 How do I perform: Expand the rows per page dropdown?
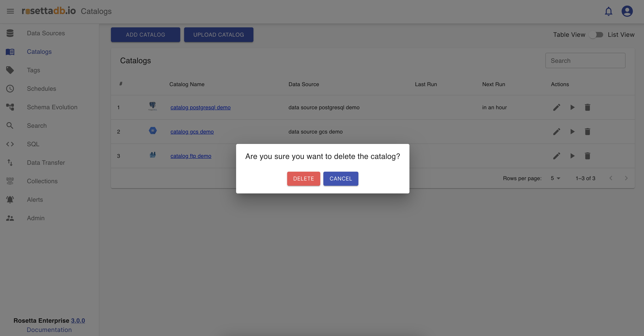[555, 178]
